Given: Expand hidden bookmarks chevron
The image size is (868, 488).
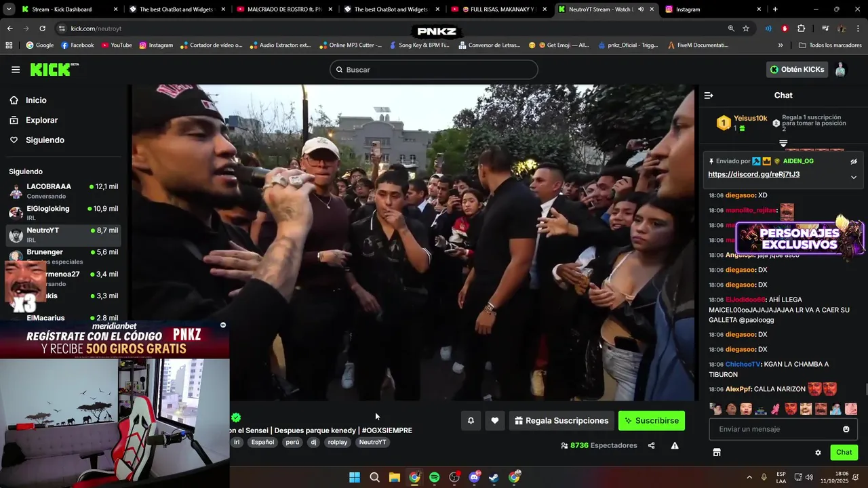Looking at the screenshot, I should coord(781,45).
